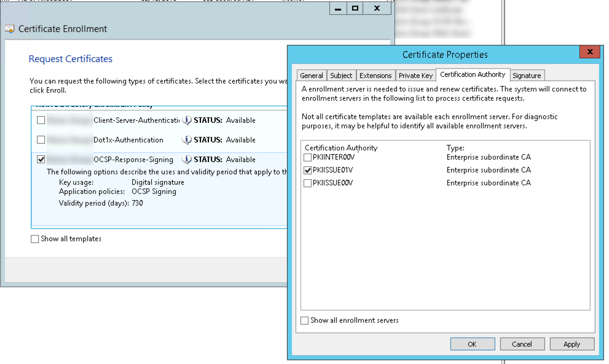Minimize the Certificate Enrollment window

click(338, 8)
